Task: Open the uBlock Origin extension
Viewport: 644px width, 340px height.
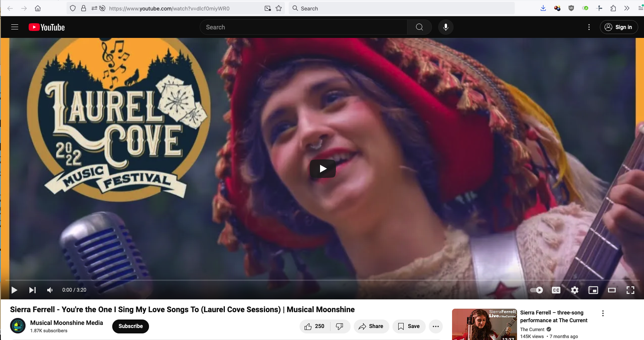Action: pos(571,8)
